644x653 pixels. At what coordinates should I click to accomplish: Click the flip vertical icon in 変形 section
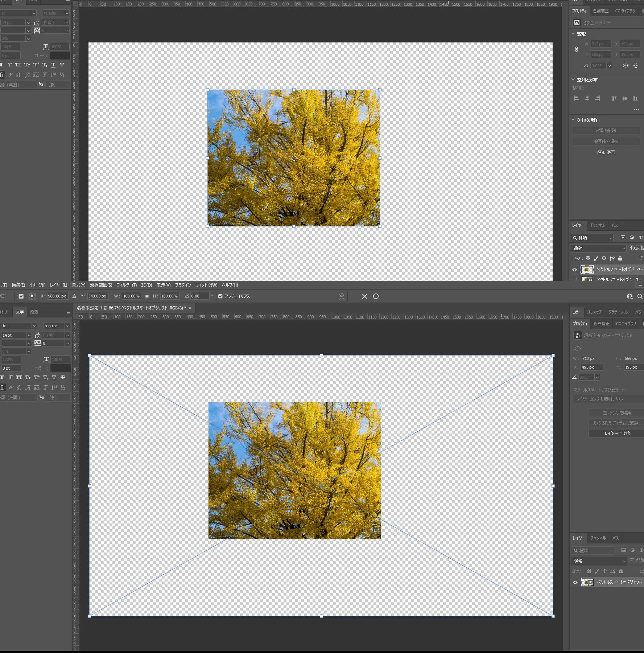coord(636,66)
